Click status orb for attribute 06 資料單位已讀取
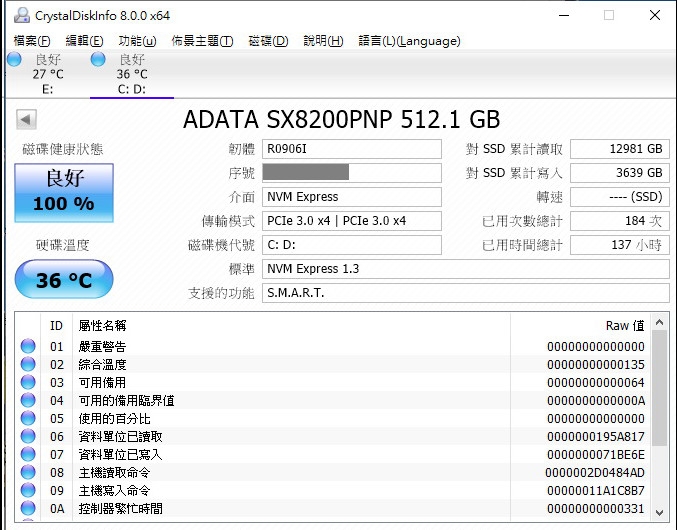This screenshot has width=677, height=530. point(28,436)
